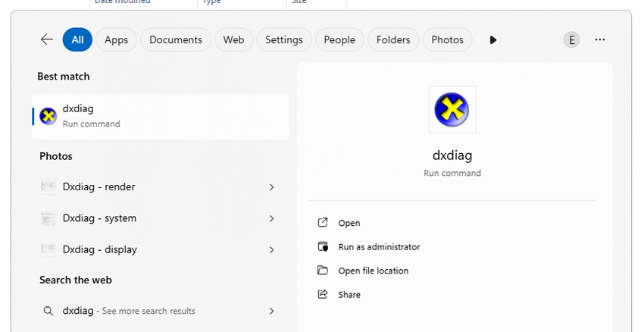Switch to the People filter
Screen dimensions: 644x332
(x=339, y=40)
